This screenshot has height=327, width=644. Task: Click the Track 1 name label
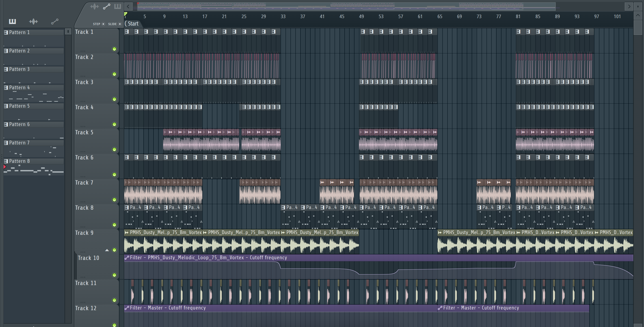pos(84,32)
